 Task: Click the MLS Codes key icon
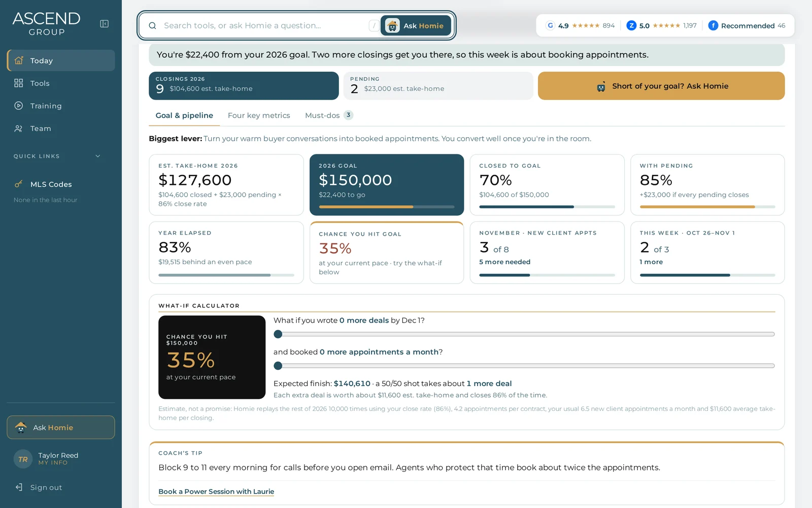click(19, 184)
